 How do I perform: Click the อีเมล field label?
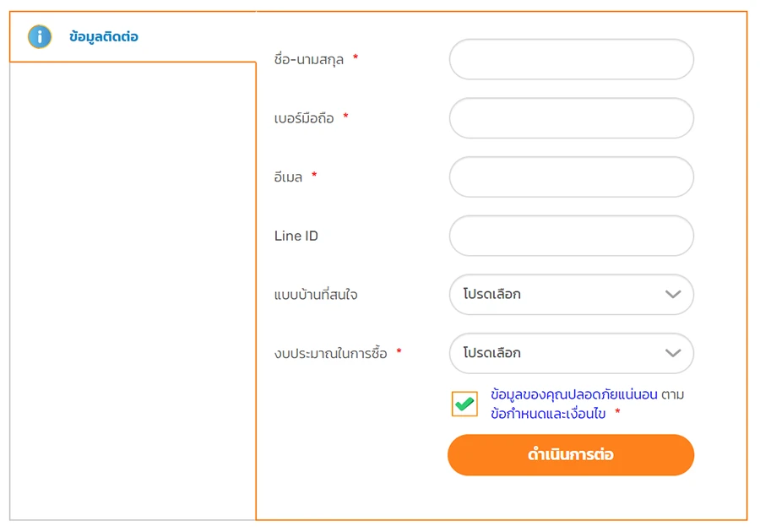[288, 176]
